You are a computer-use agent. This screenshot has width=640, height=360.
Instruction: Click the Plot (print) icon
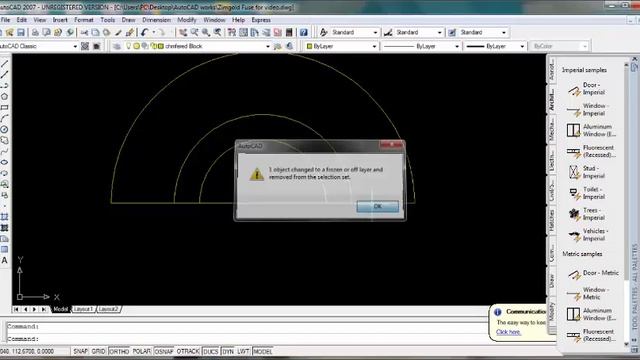[36, 32]
